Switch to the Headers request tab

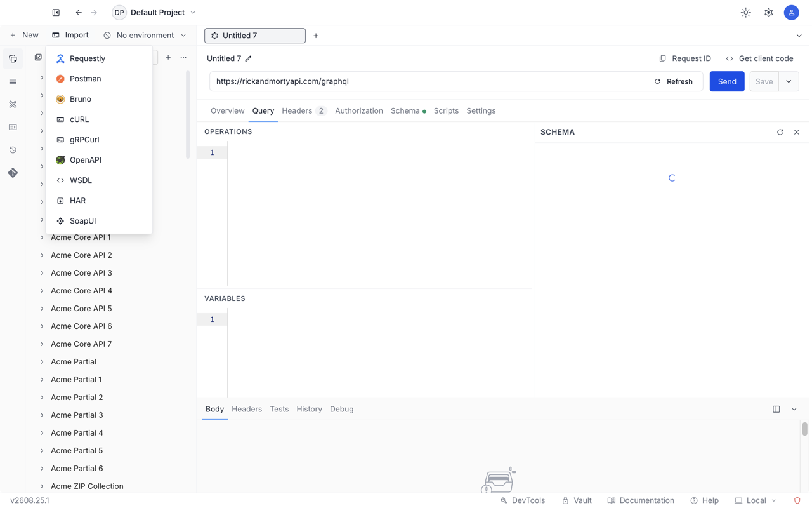(x=303, y=111)
